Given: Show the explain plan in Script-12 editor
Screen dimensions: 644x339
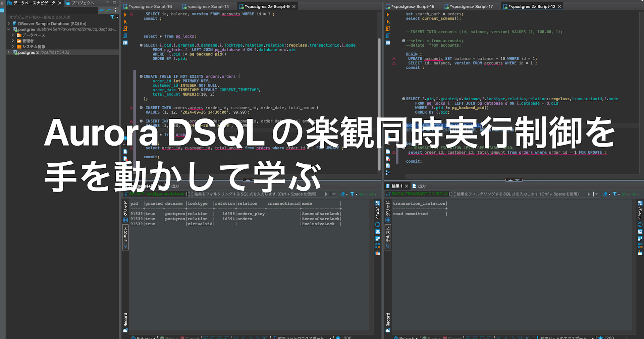Looking at the screenshot, I should click(388, 36).
